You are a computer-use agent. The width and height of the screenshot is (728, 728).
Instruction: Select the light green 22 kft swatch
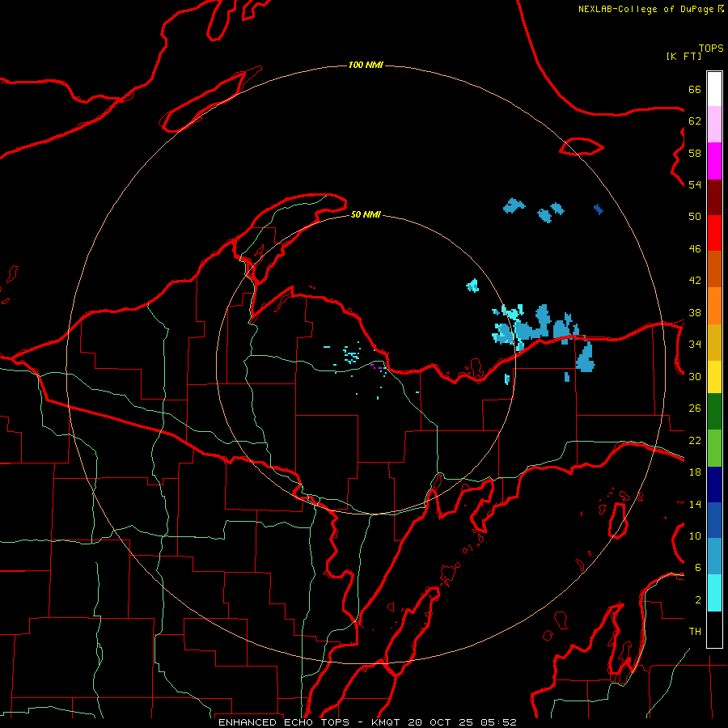tap(714, 448)
